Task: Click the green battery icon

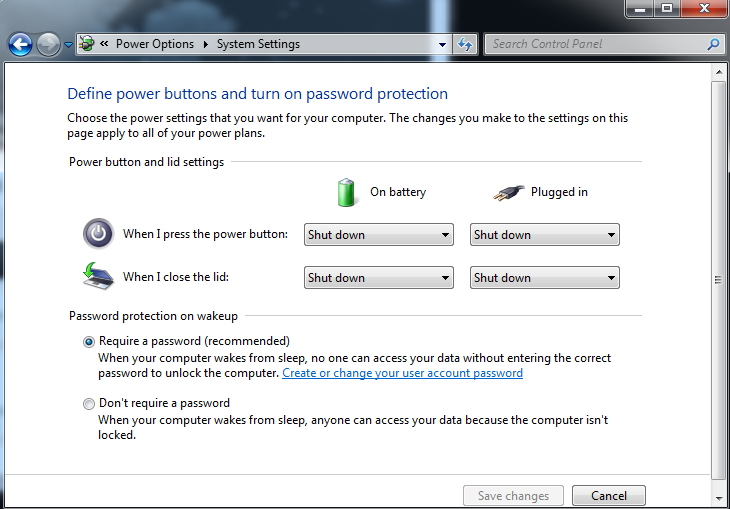Action: [346, 192]
